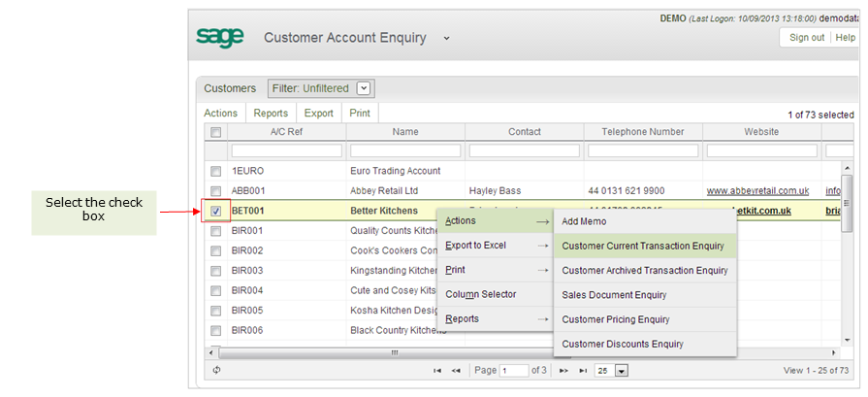Click Export in the grid toolbar

tap(319, 113)
